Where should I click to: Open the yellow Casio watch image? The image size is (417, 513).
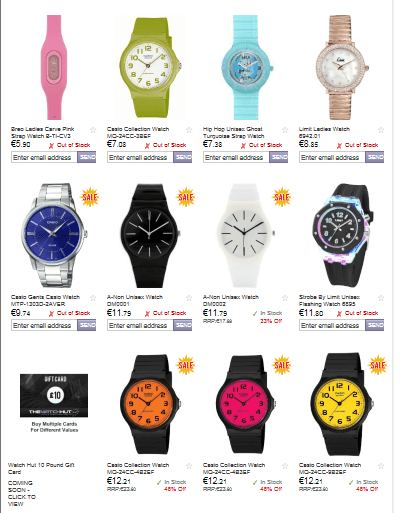340,404
